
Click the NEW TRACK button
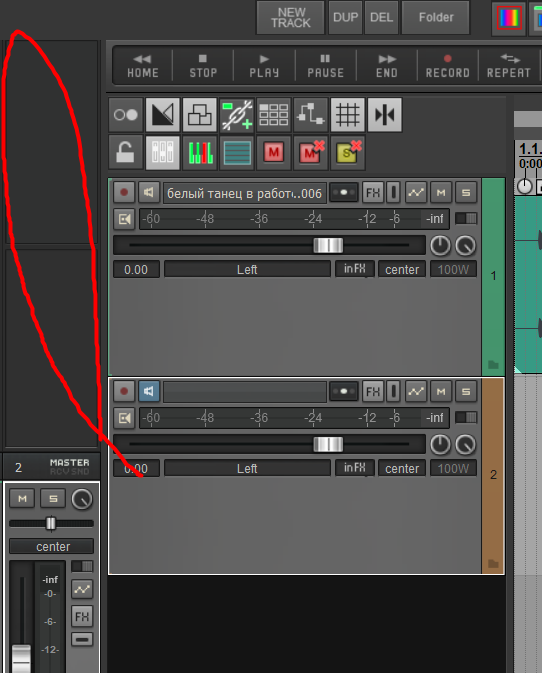(291, 18)
